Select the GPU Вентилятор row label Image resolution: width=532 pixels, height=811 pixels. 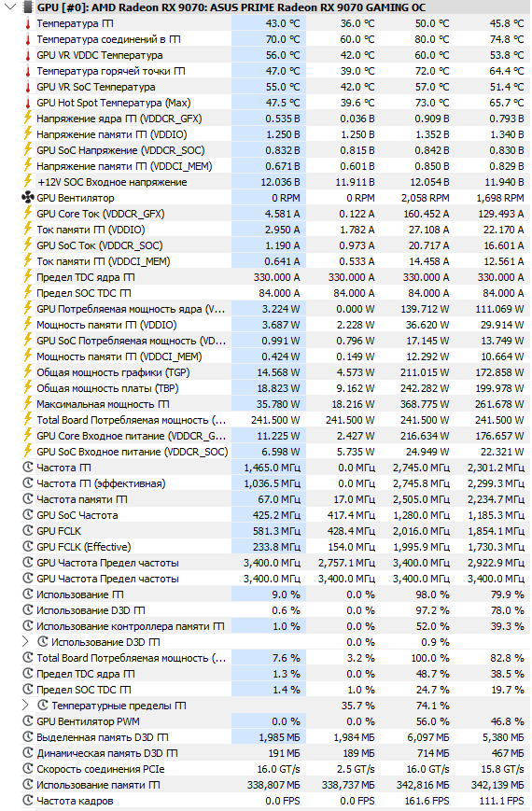point(76,198)
